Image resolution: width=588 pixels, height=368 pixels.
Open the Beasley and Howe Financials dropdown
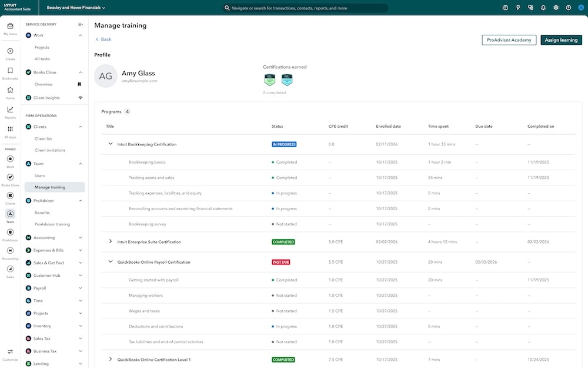[x=76, y=8]
